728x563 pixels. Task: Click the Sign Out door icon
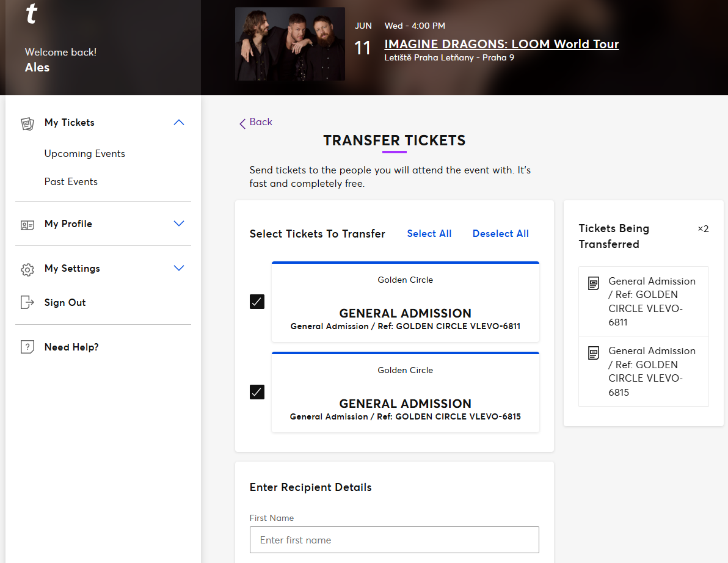click(27, 303)
